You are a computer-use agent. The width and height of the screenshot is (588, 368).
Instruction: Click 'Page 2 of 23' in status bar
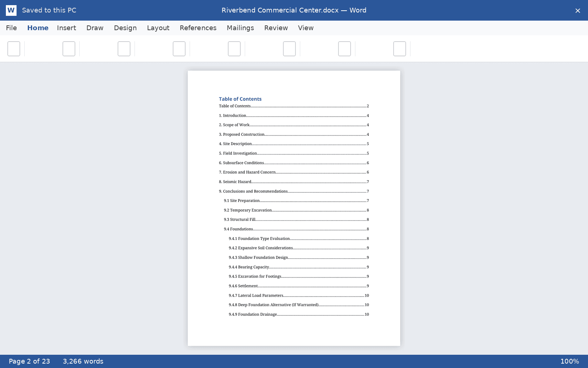click(x=29, y=361)
